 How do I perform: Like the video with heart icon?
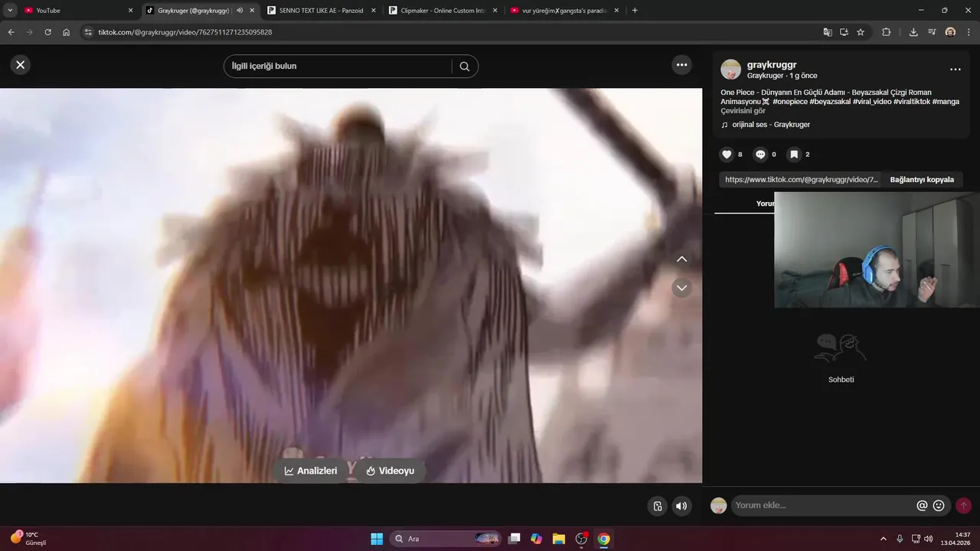point(727,155)
